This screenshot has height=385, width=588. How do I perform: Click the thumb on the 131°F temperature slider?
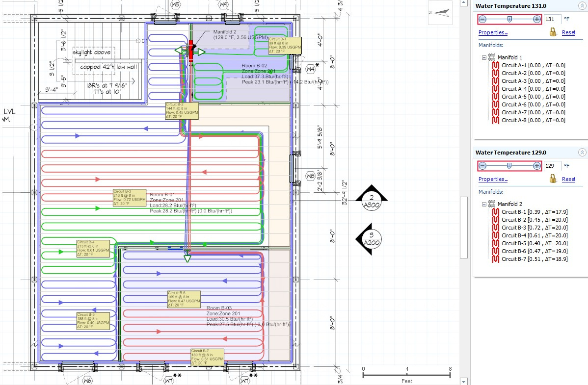click(x=509, y=20)
